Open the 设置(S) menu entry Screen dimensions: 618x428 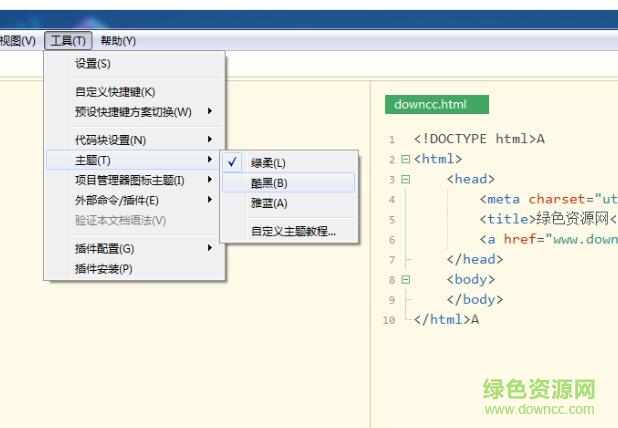click(x=93, y=63)
